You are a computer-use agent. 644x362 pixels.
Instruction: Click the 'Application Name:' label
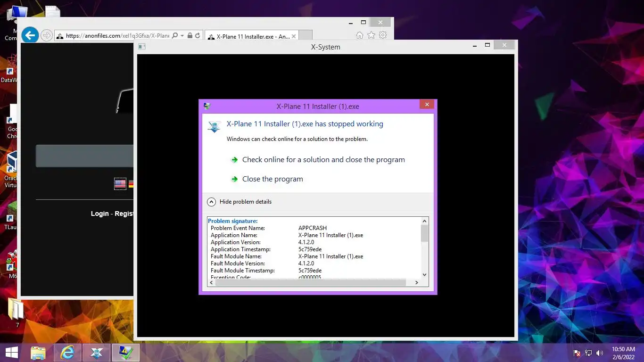pos(234,235)
